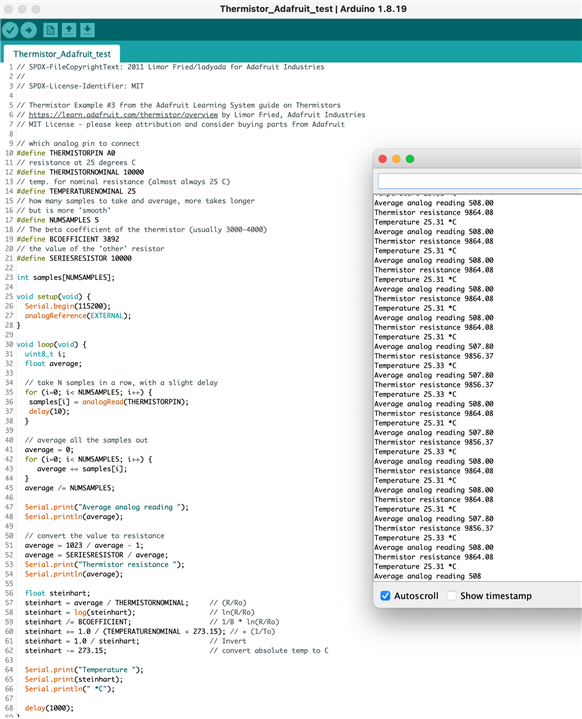Click 'steinhart = log(steinhart);' line
Viewport: 582px width, 719px height.
pos(80,613)
